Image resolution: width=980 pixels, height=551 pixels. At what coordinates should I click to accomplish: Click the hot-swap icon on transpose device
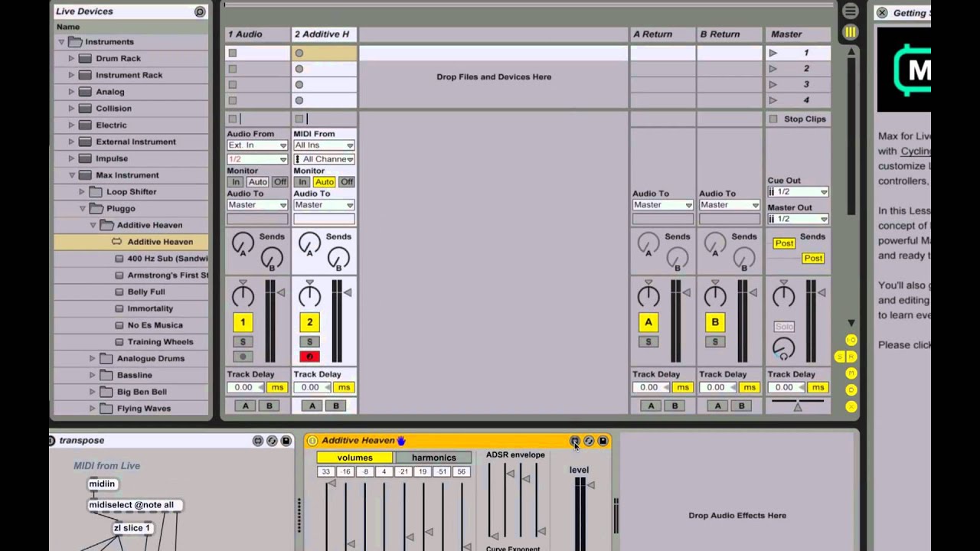[272, 441]
